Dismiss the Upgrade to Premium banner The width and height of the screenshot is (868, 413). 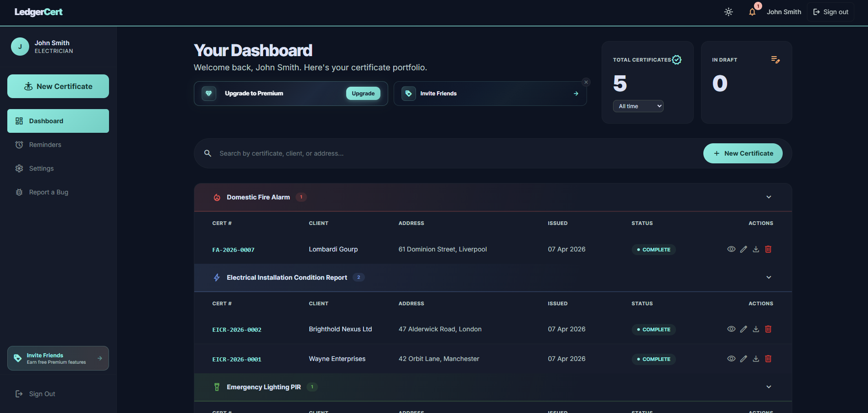(586, 82)
